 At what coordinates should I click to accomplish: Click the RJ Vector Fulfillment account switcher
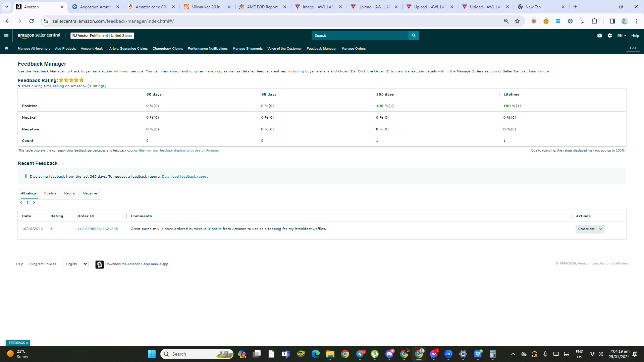click(x=102, y=36)
